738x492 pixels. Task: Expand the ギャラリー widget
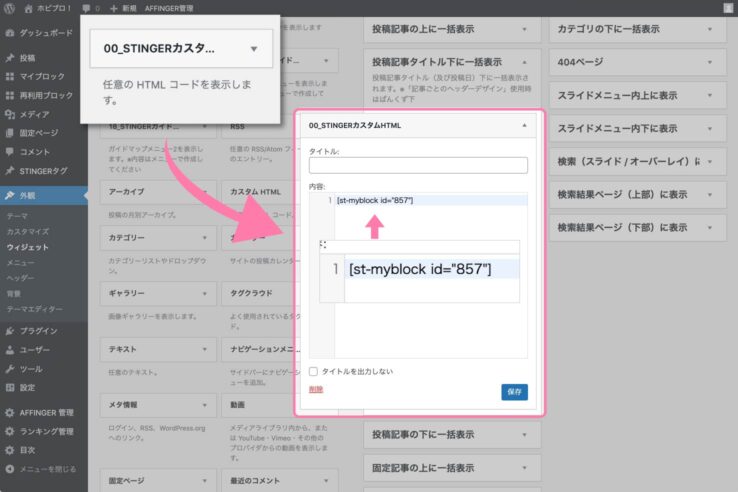pyautogui.click(x=205, y=293)
